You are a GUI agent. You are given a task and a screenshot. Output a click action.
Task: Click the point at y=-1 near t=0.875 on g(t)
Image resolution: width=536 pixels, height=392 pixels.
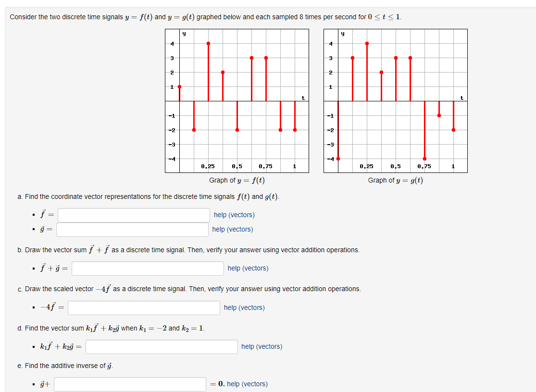[439, 115]
